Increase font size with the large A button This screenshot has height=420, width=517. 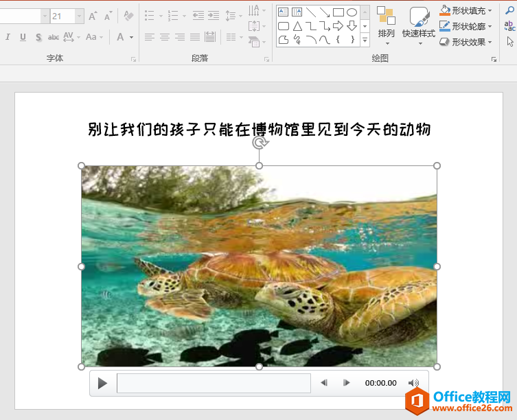click(93, 16)
